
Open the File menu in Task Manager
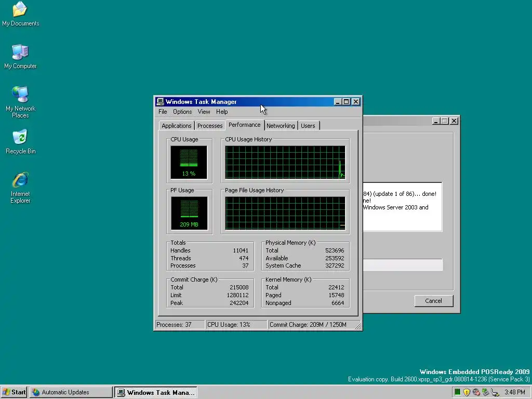[x=163, y=112]
